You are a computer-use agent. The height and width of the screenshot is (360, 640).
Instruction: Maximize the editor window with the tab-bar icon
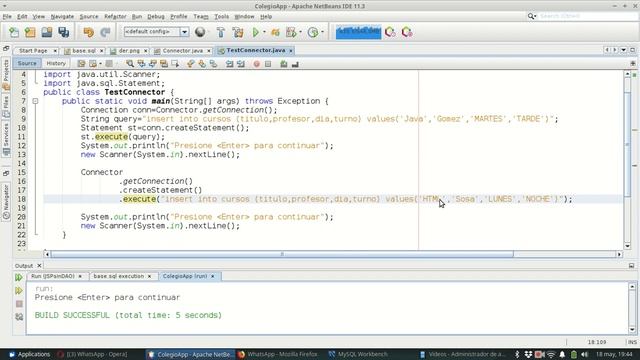point(632,50)
